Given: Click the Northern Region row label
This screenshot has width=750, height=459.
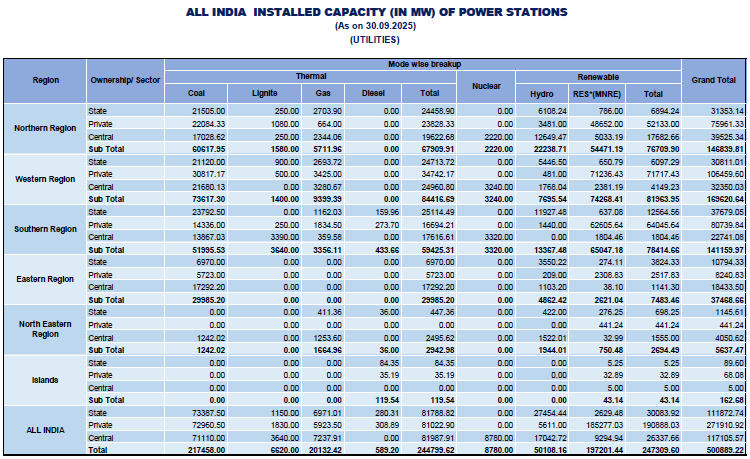Looking at the screenshot, I should tap(45, 129).
